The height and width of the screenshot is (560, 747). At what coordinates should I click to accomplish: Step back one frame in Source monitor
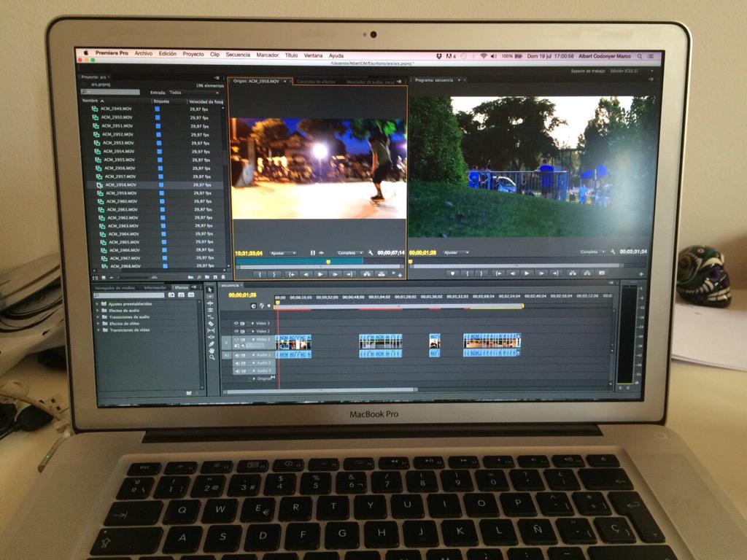click(x=306, y=274)
